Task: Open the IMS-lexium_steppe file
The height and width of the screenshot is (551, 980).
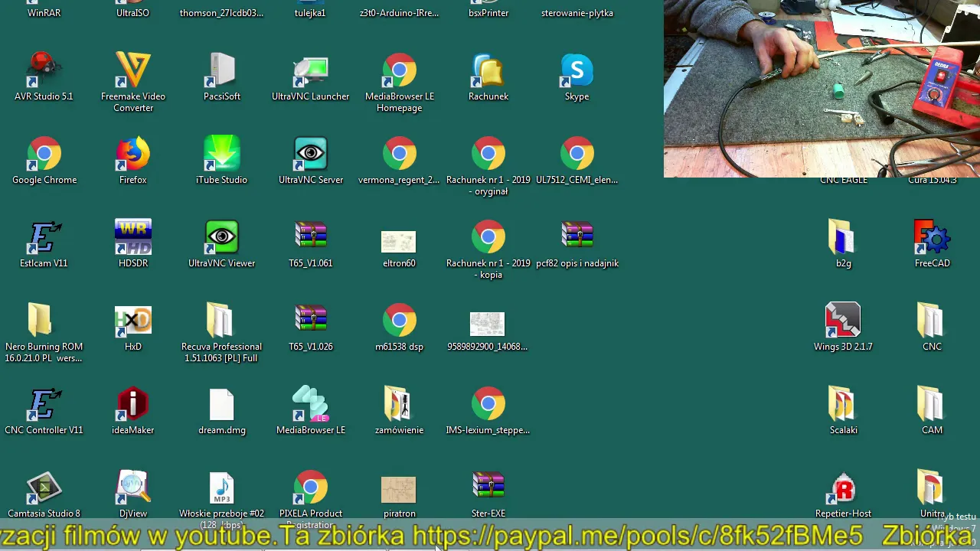Action: pyautogui.click(x=488, y=410)
